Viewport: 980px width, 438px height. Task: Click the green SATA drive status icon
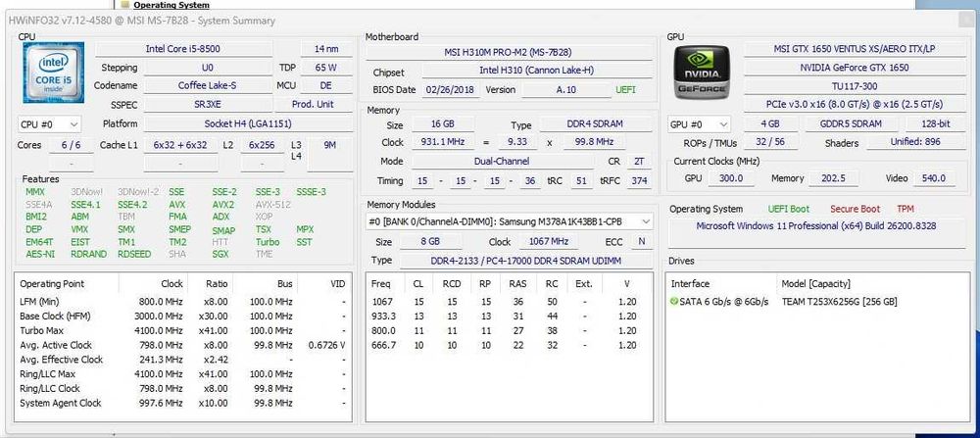tap(674, 301)
